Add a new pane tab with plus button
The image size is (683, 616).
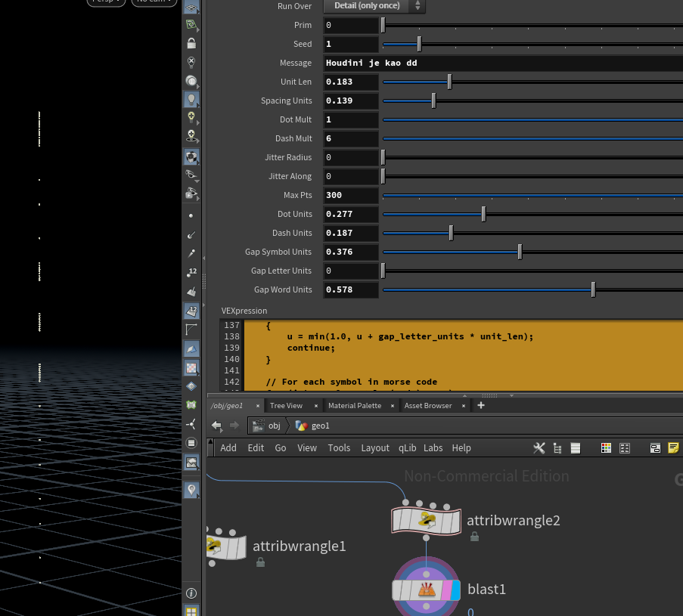click(x=480, y=406)
